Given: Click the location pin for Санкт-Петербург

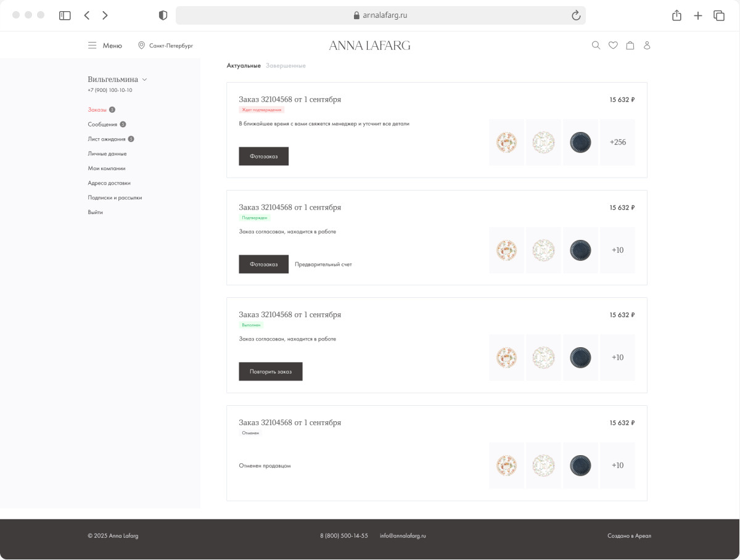Looking at the screenshot, I should pos(141,46).
